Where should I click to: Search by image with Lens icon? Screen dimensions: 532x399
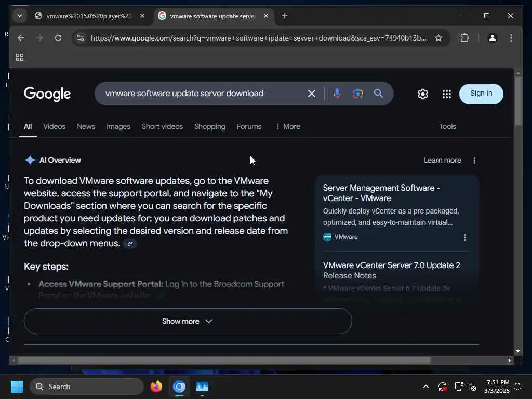[357, 94]
